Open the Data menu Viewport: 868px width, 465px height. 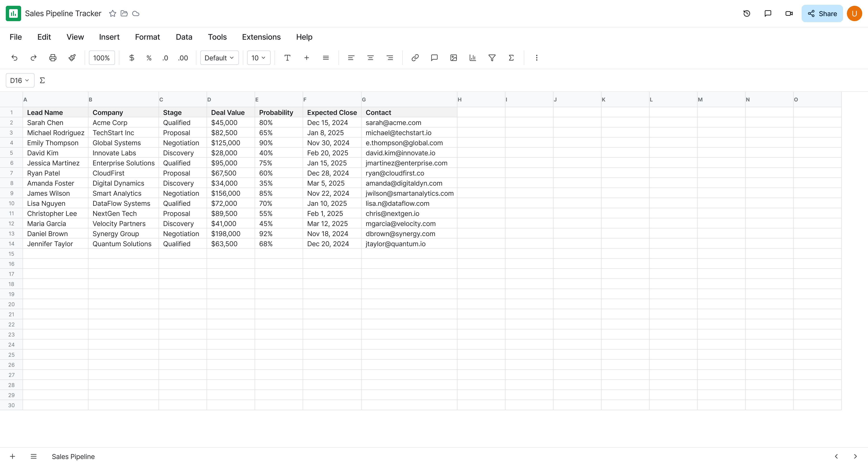(184, 37)
